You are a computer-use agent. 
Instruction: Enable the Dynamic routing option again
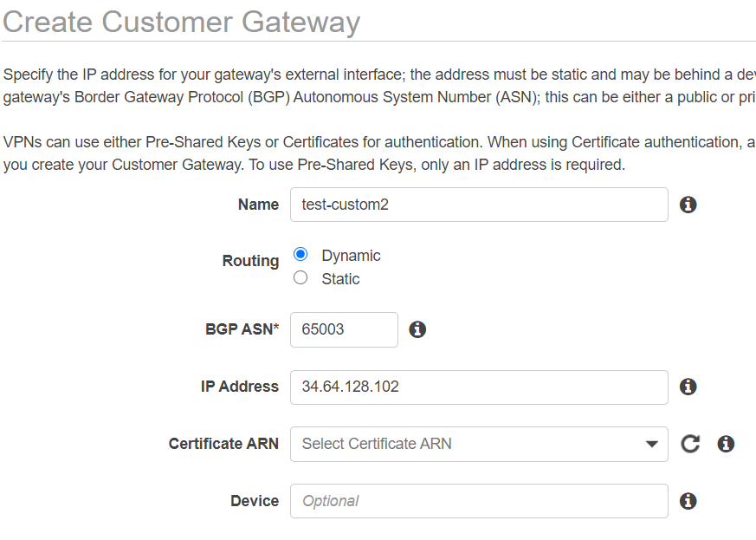(x=299, y=254)
